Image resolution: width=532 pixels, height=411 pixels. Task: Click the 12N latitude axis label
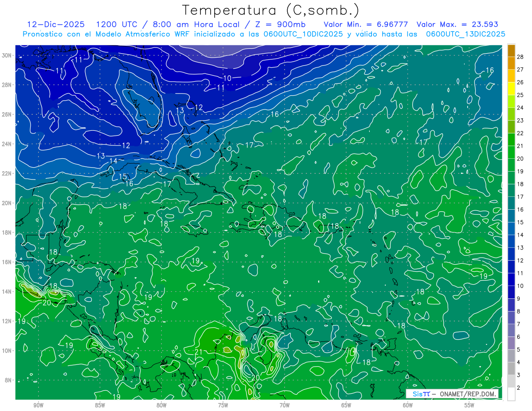7,321
